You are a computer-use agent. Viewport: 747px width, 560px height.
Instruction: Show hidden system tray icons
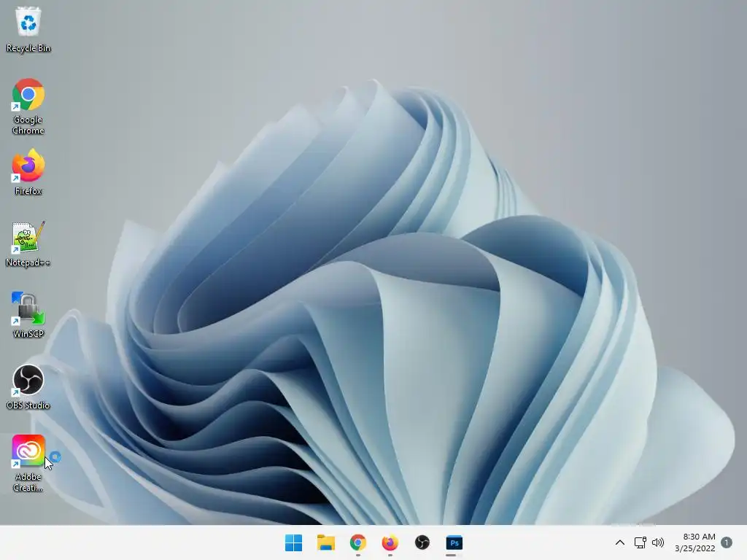pos(620,542)
